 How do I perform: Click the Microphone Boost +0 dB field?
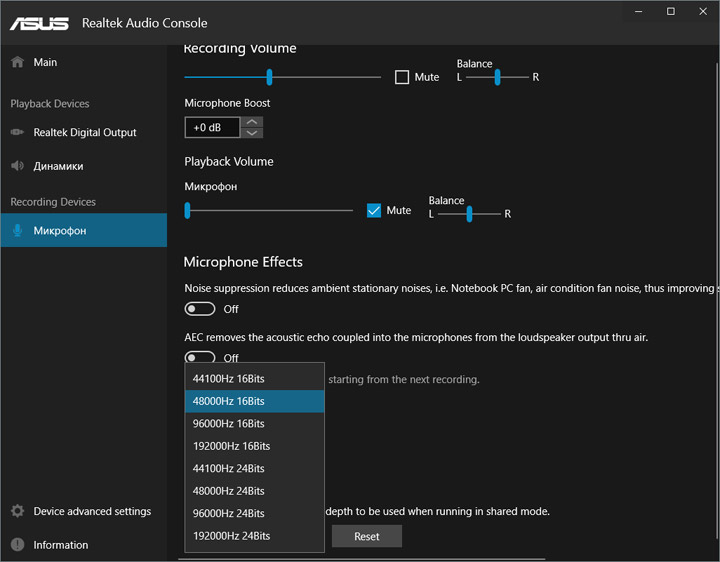(x=212, y=127)
